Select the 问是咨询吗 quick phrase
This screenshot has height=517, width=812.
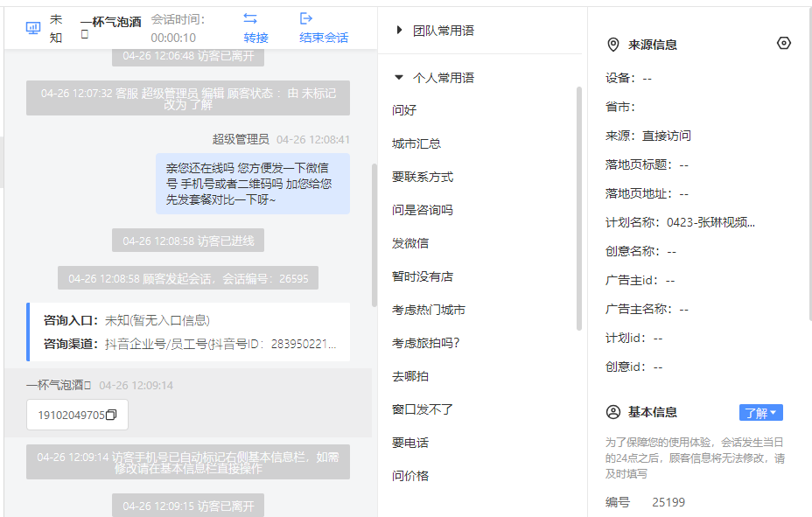point(423,210)
